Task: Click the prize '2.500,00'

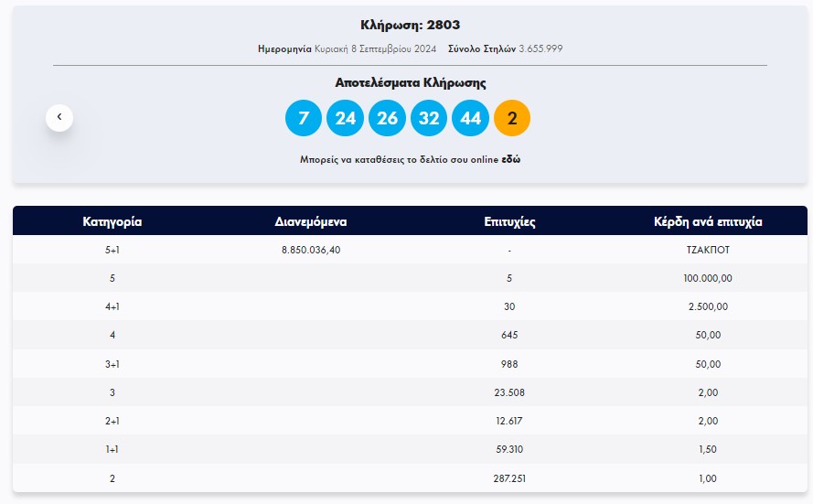Action: (x=708, y=307)
